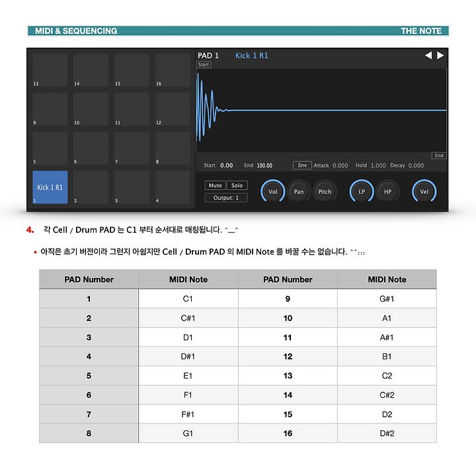Click the Start value field 0.00
Viewport: 476px width, 450px height.
click(227, 165)
